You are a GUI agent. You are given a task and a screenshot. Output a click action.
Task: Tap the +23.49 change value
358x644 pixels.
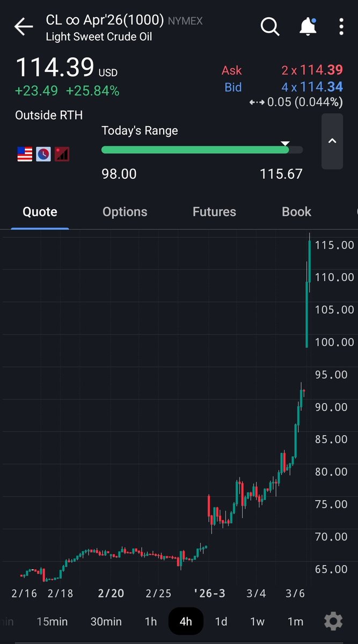(36, 91)
